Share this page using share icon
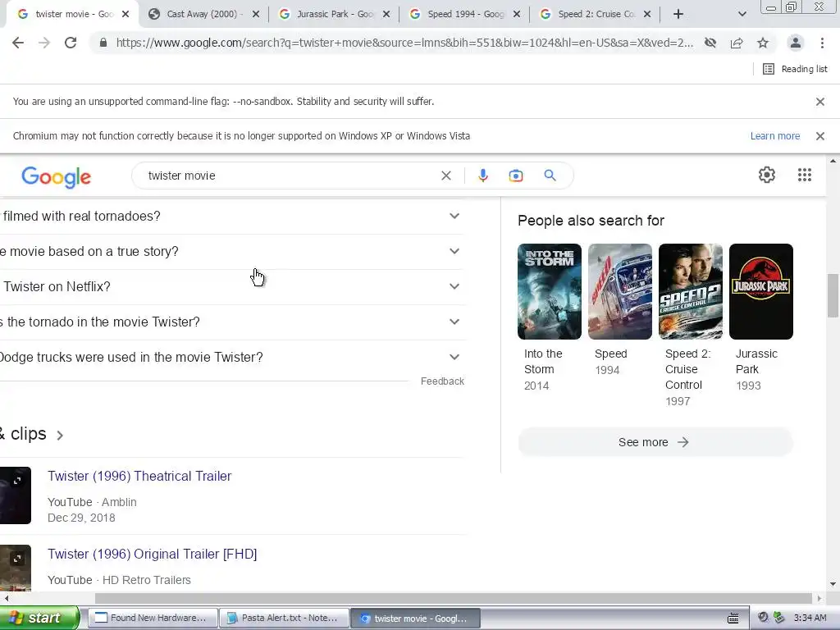This screenshot has height=630, width=840. [737, 43]
